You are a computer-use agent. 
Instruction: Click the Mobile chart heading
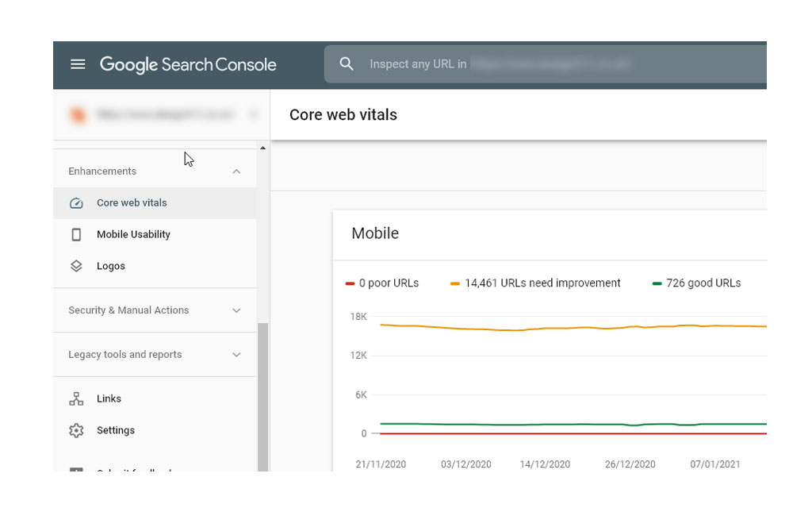(375, 233)
